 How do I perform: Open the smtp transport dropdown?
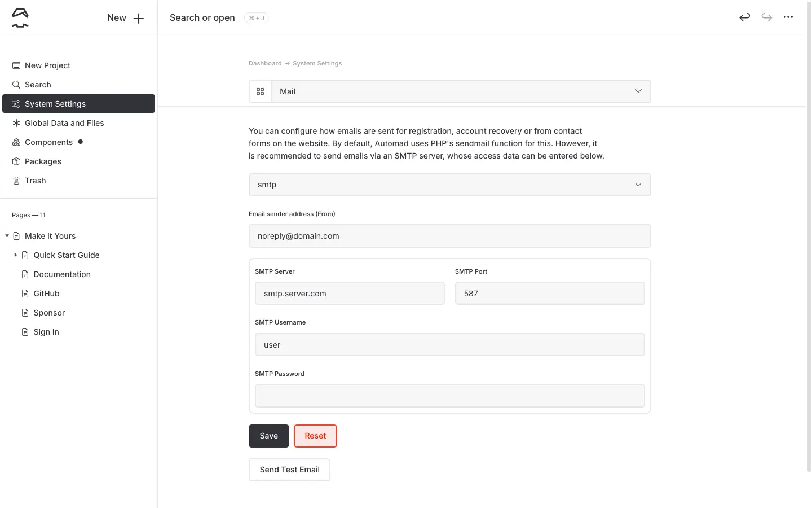pyautogui.click(x=449, y=185)
